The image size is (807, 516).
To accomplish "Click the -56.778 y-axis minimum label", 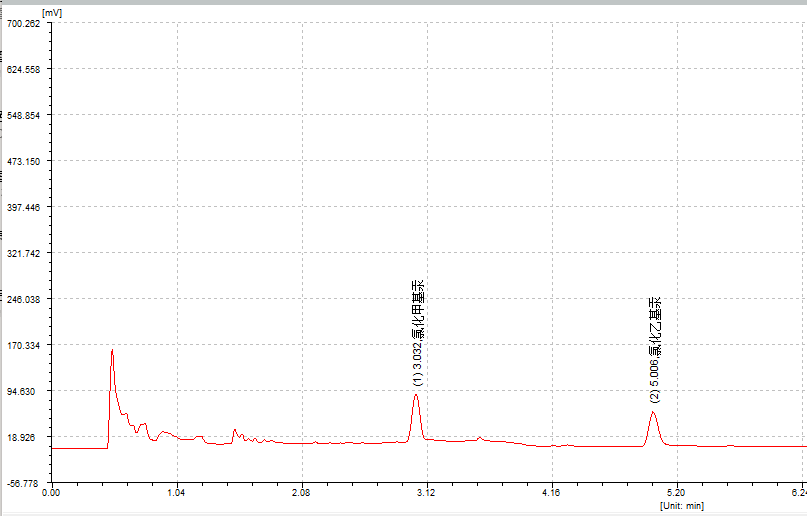I will tap(23, 483).
